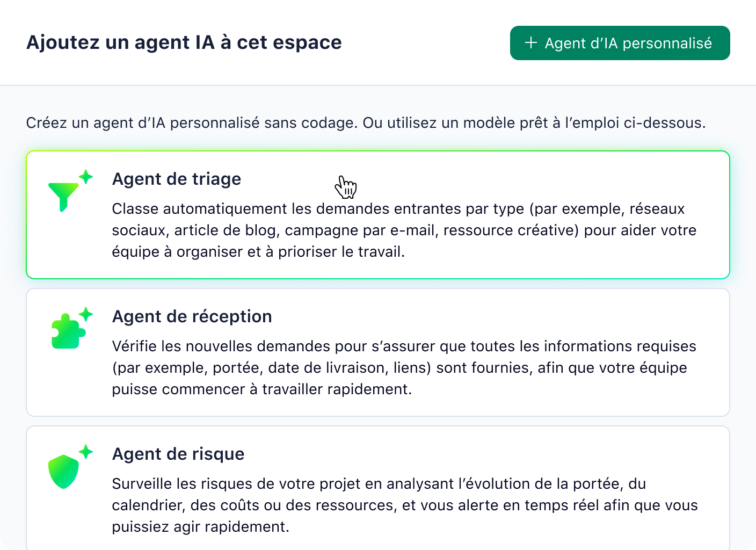Click the Agent de triage title
Viewport: 756px width, 550px height.
(176, 179)
